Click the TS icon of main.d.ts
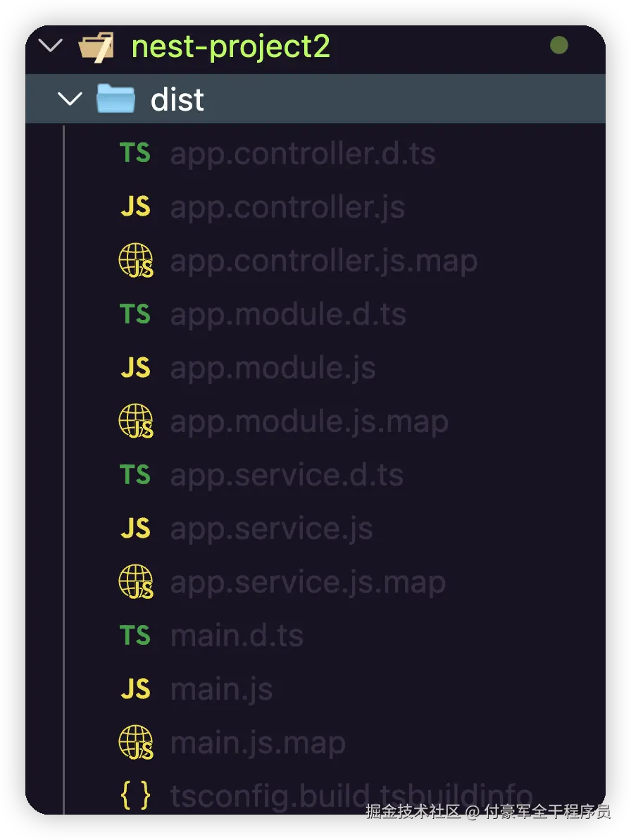This screenshot has width=631, height=840. pos(135,636)
